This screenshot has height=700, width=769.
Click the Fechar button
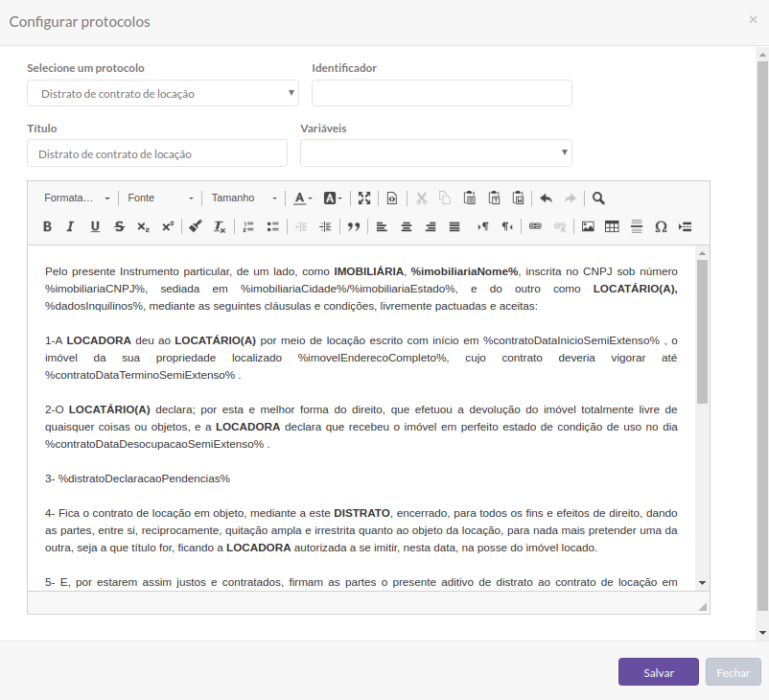tap(734, 672)
